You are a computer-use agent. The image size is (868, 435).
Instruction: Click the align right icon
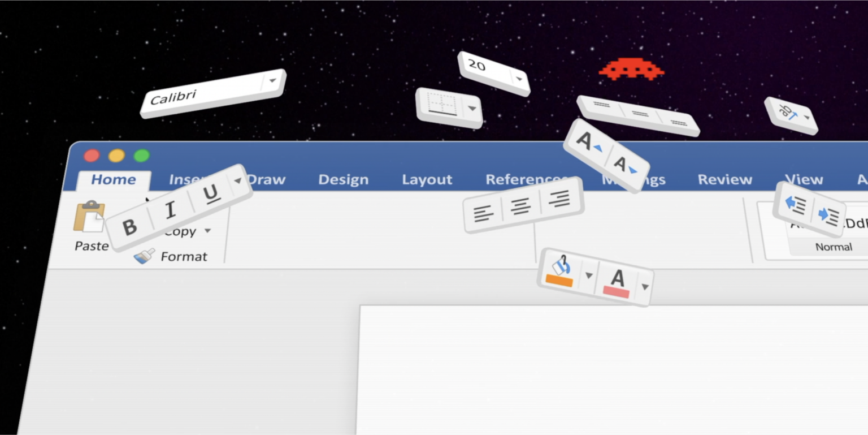point(559,199)
